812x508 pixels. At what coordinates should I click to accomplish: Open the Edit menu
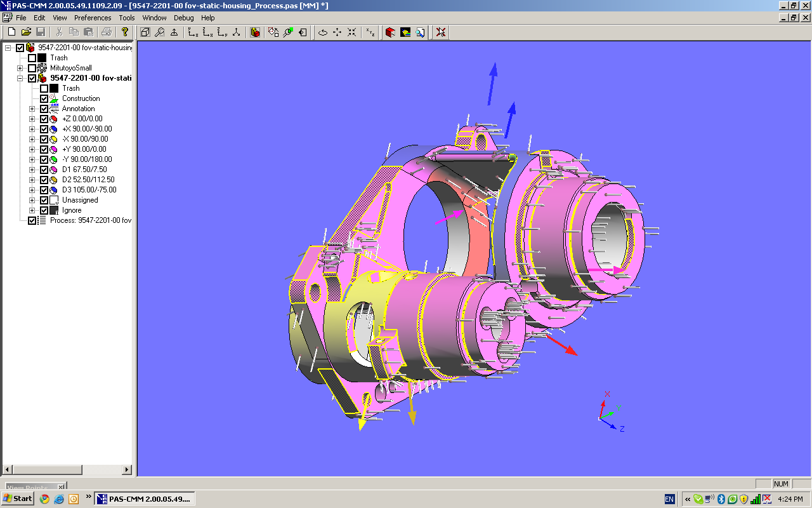point(39,18)
